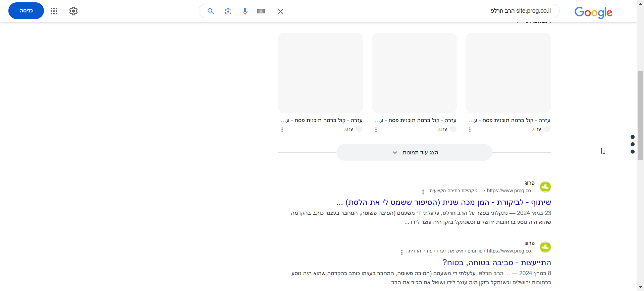
Task: Open three-dot menu under right image card
Action: [470, 130]
